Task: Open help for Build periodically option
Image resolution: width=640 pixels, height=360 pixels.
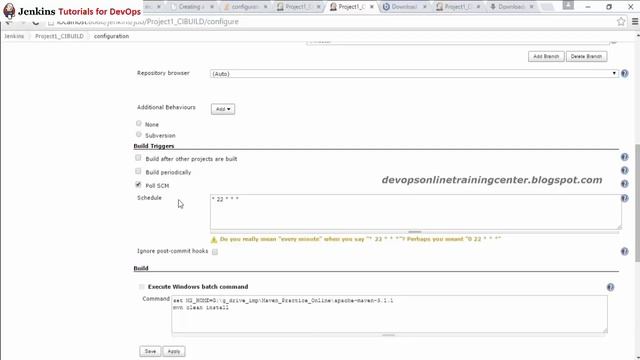Action: coord(624,170)
